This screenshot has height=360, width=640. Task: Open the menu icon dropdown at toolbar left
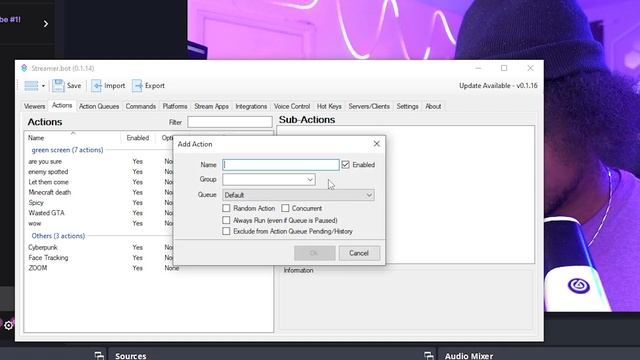[x=34, y=86]
